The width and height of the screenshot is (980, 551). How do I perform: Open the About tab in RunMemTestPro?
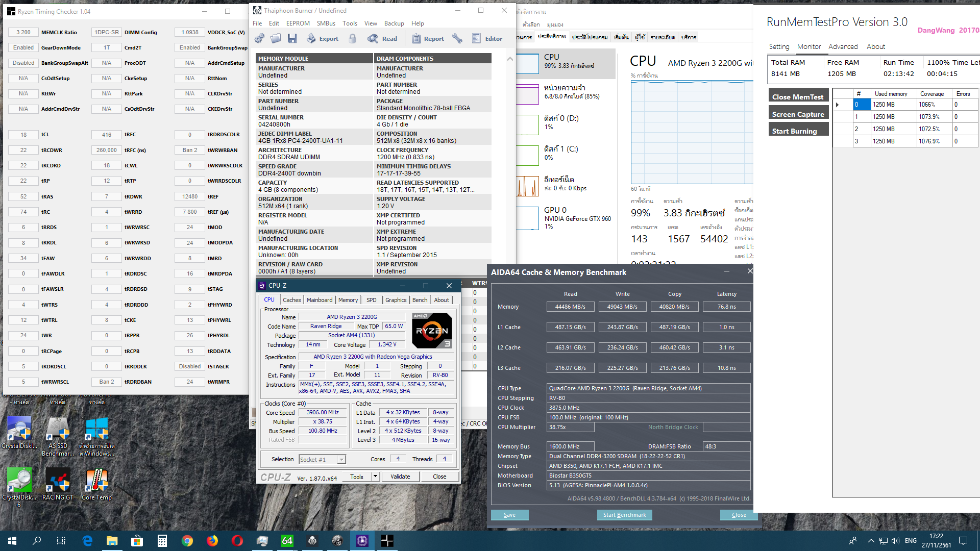point(876,46)
